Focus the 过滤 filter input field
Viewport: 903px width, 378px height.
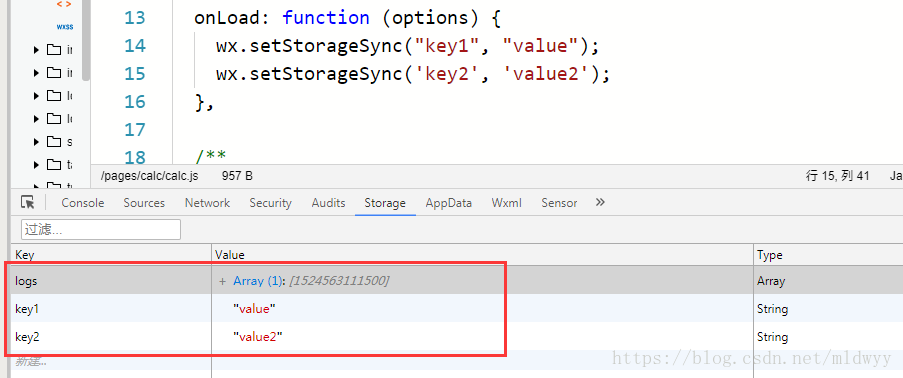[x=101, y=229]
